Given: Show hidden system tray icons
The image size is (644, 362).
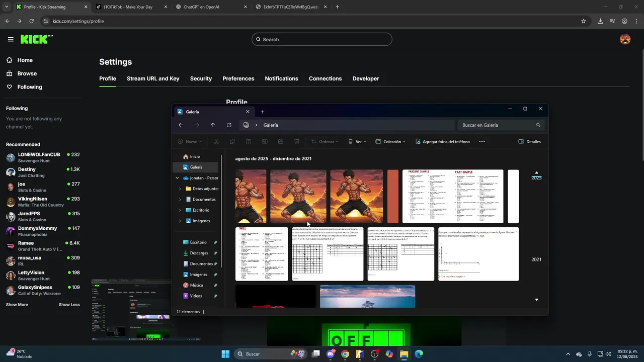Looking at the screenshot, I should pos(568,354).
